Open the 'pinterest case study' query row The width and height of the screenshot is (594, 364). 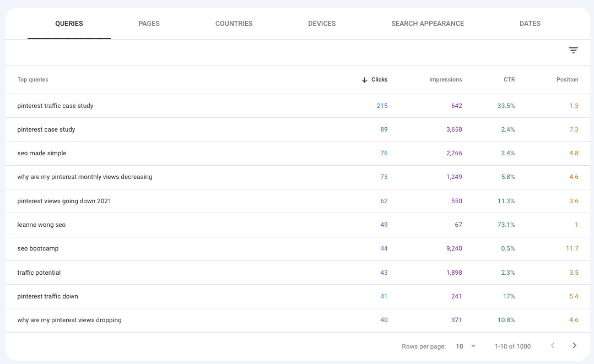(46, 129)
